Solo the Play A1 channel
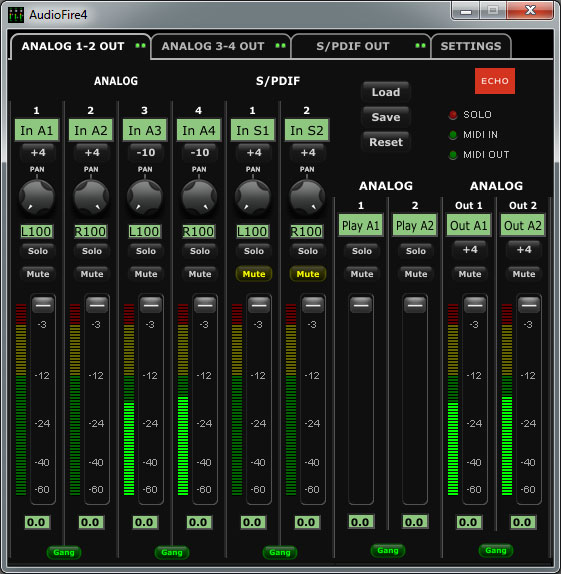Viewport: 561px width, 574px height. (x=361, y=251)
